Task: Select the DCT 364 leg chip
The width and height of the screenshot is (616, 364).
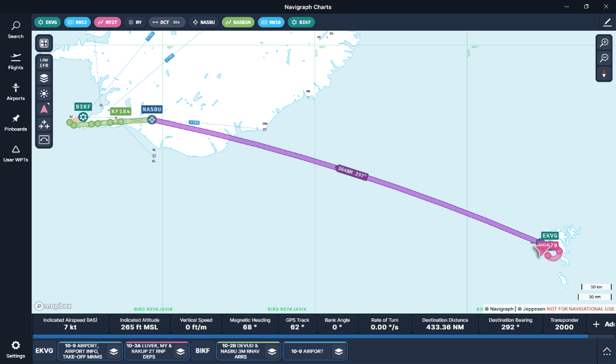Action: 167,22
